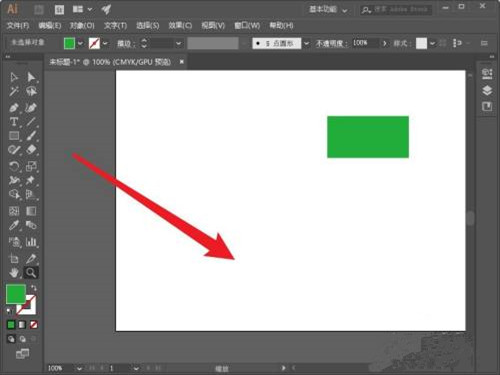Select the Puppet Warp pin tool
The image size is (500, 375).
pyautogui.click(x=31, y=180)
